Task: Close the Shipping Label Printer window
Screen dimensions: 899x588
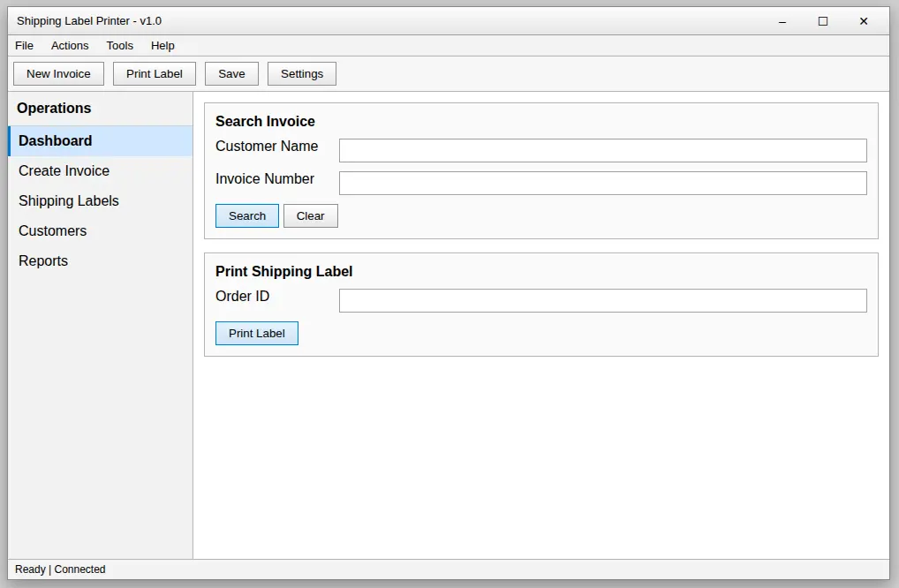Action: tap(864, 21)
